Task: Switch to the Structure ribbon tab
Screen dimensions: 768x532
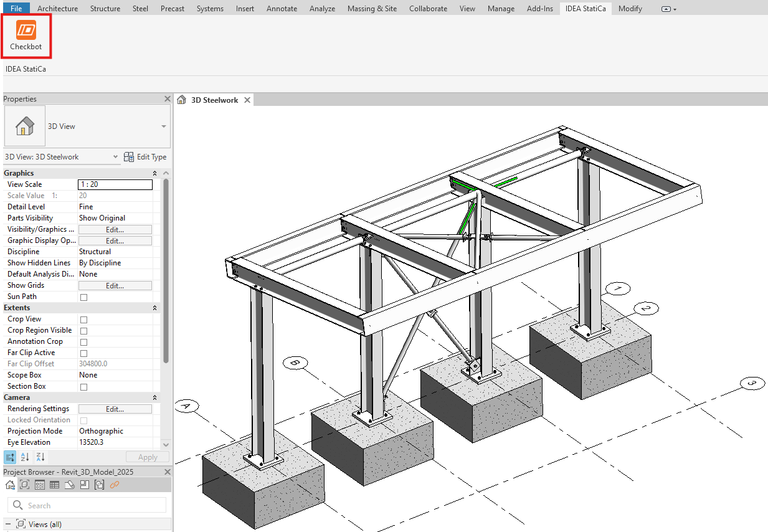Action: (x=105, y=9)
